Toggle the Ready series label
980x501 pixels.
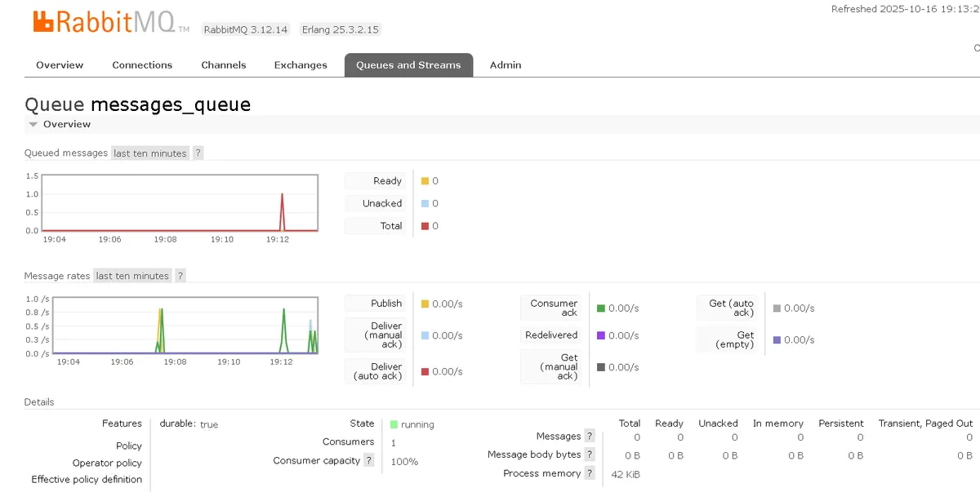click(x=376, y=181)
